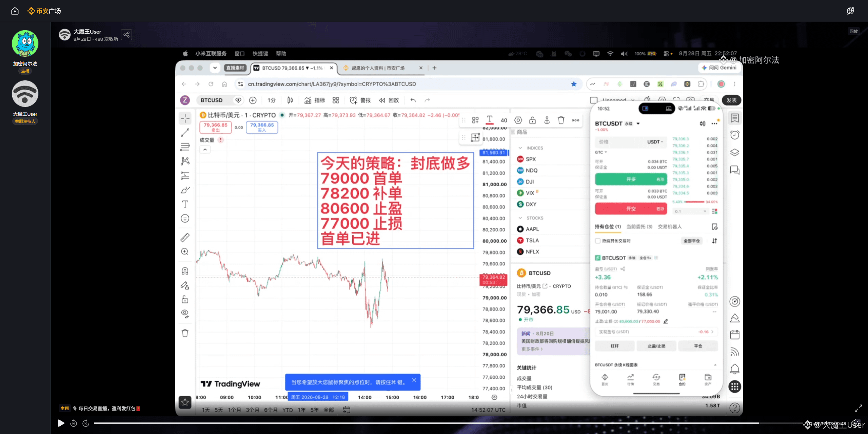The image size is (868, 434).
Task: Toggle hide all drawings eye icon
Action: pos(185,313)
